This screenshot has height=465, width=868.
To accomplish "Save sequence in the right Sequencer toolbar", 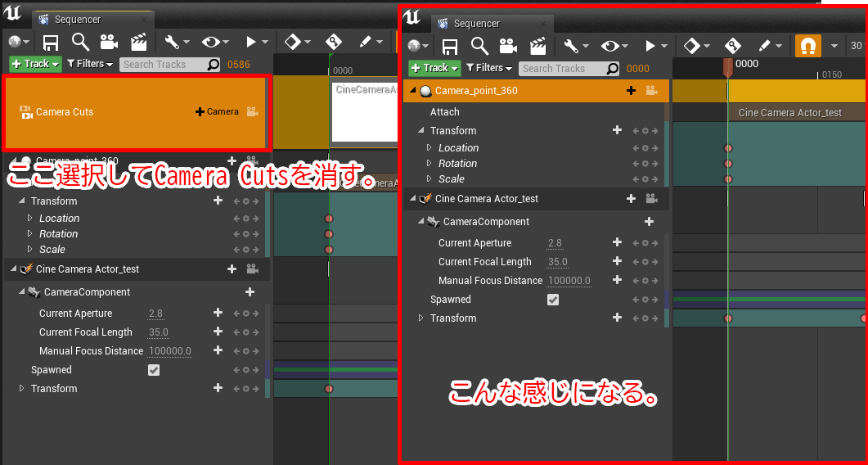I will click(x=450, y=46).
